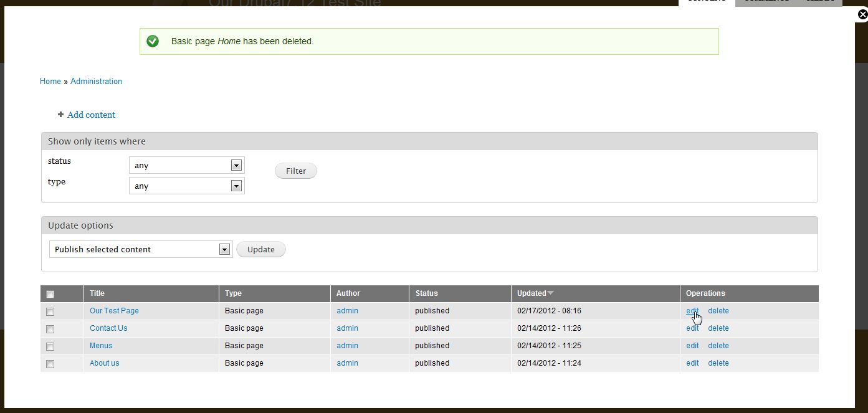
Task: Click the status filter label
Action: [x=59, y=161]
